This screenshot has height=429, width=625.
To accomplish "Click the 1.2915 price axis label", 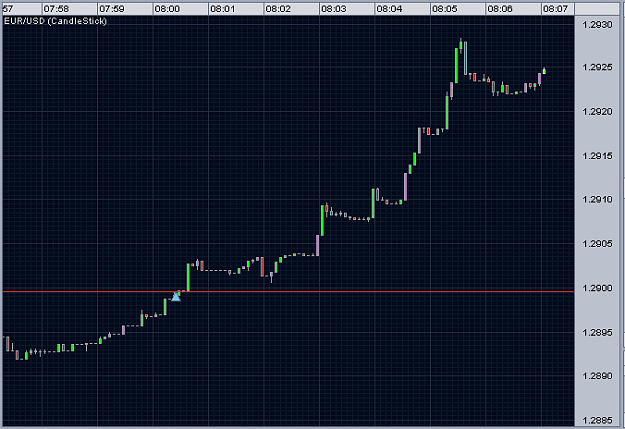I will click(597, 156).
